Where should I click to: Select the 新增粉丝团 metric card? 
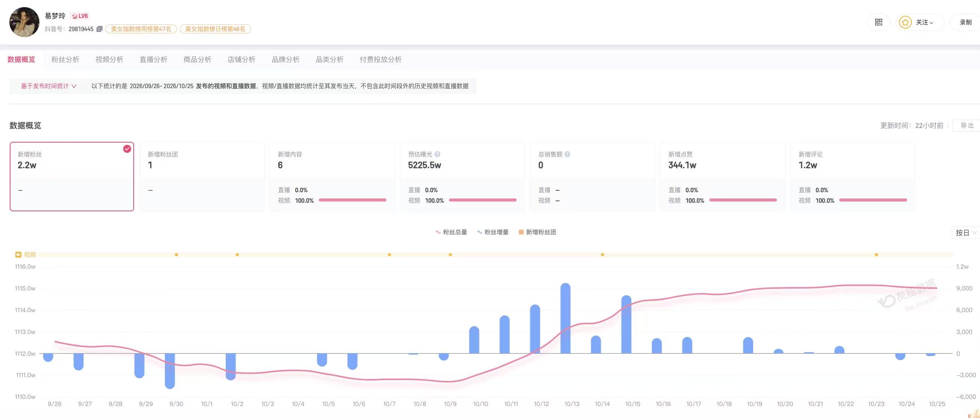[202, 176]
